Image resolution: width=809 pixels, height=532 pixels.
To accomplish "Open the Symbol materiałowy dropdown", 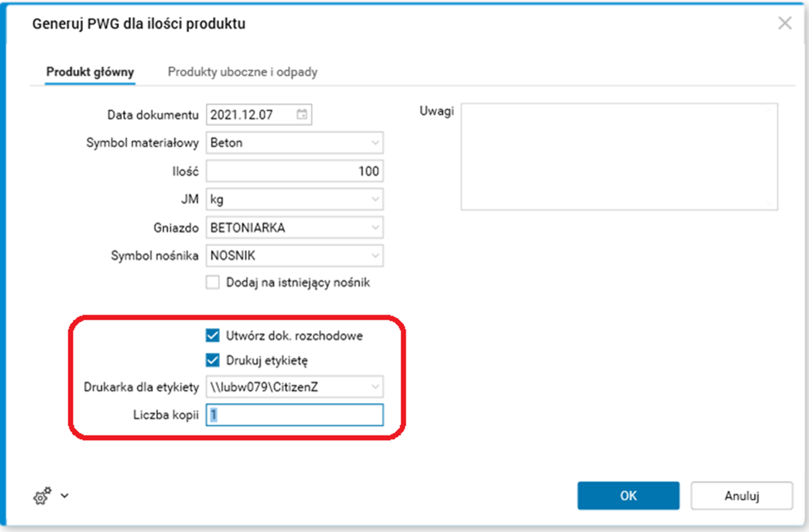I will click(375, 143).
